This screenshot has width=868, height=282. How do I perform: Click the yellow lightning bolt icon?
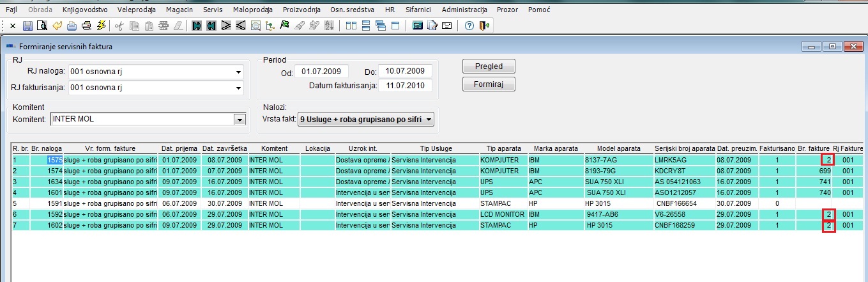tap(101, 26)
